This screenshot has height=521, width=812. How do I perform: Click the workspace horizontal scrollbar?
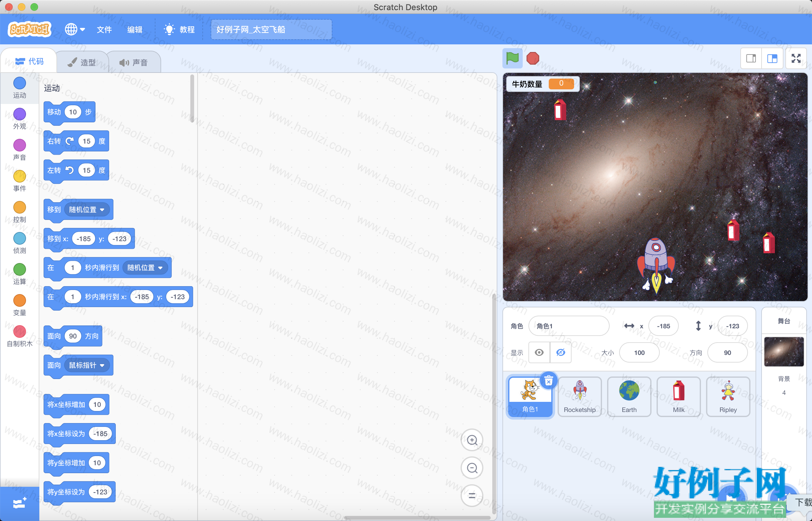click(417, 518)
